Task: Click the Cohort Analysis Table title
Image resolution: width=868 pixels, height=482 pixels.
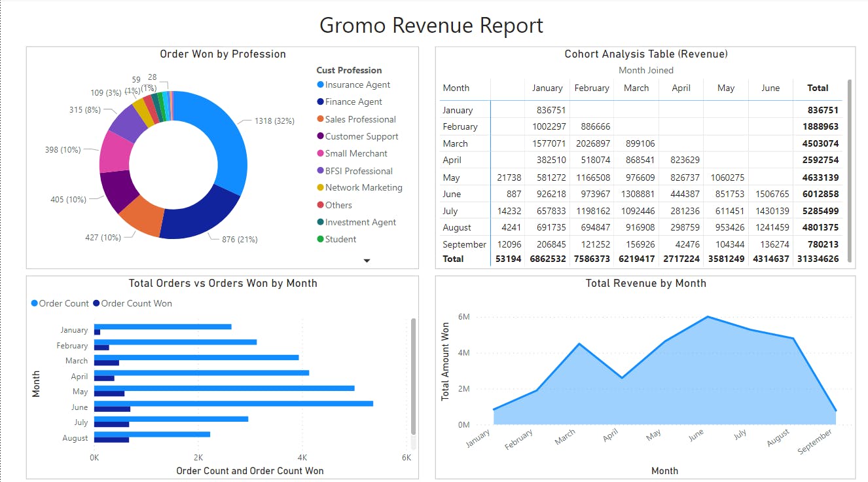Action: pos(644,54)
